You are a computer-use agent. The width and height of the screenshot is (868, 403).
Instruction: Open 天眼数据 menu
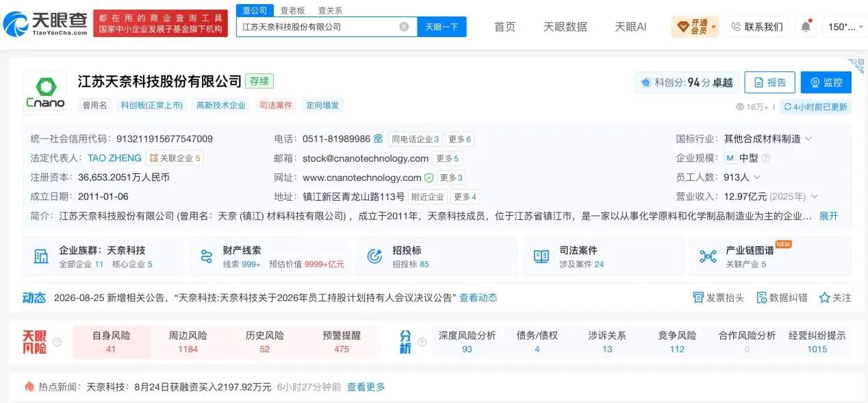(565, 27)
